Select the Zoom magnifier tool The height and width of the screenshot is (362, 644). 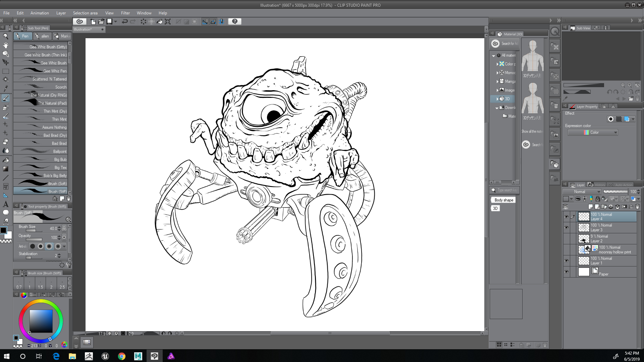point(6,36)
